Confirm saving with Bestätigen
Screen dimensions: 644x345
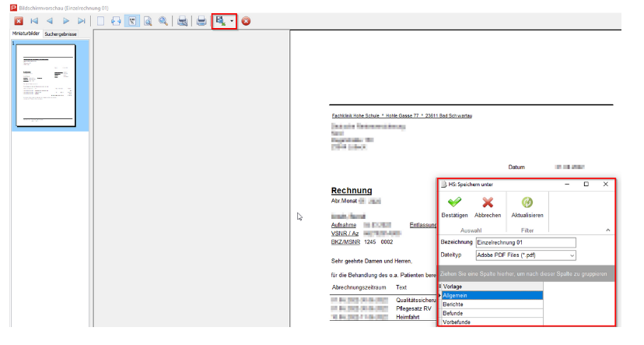tap(454, 206)
